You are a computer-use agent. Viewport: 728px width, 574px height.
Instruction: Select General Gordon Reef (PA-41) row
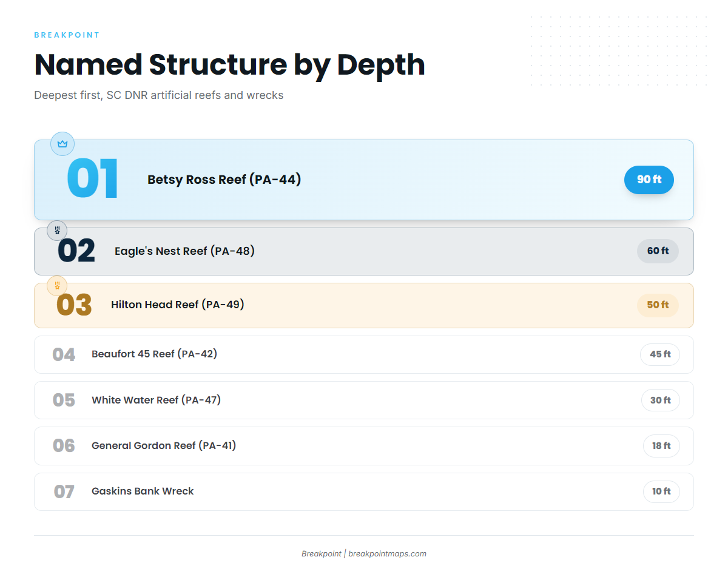point(364,446)
